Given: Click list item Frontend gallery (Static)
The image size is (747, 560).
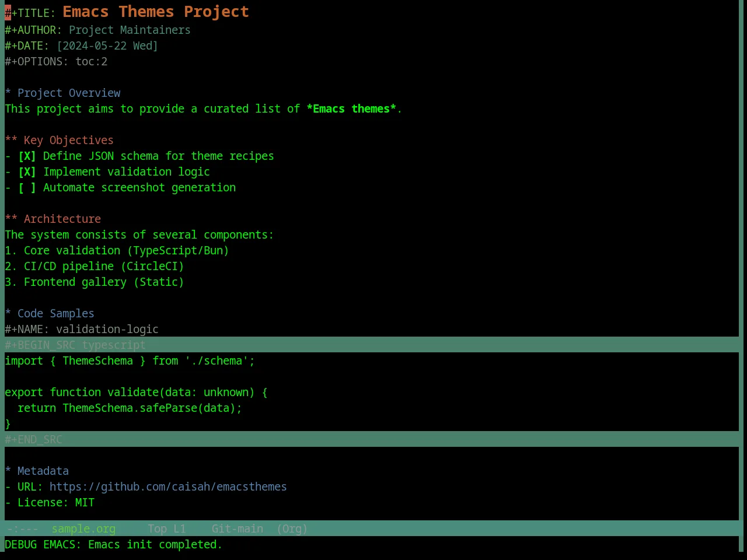Looking at the screenshot, I should tap(95, 282).
